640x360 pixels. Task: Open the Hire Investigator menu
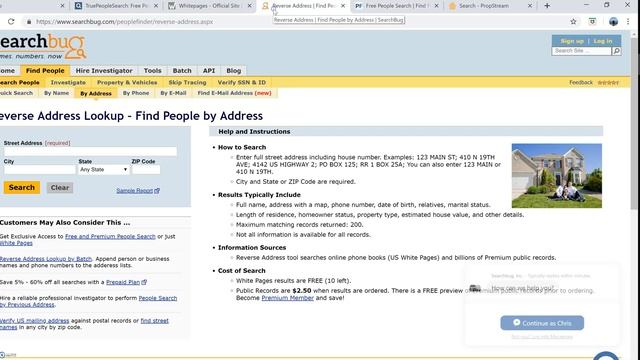tap(104, 71)
